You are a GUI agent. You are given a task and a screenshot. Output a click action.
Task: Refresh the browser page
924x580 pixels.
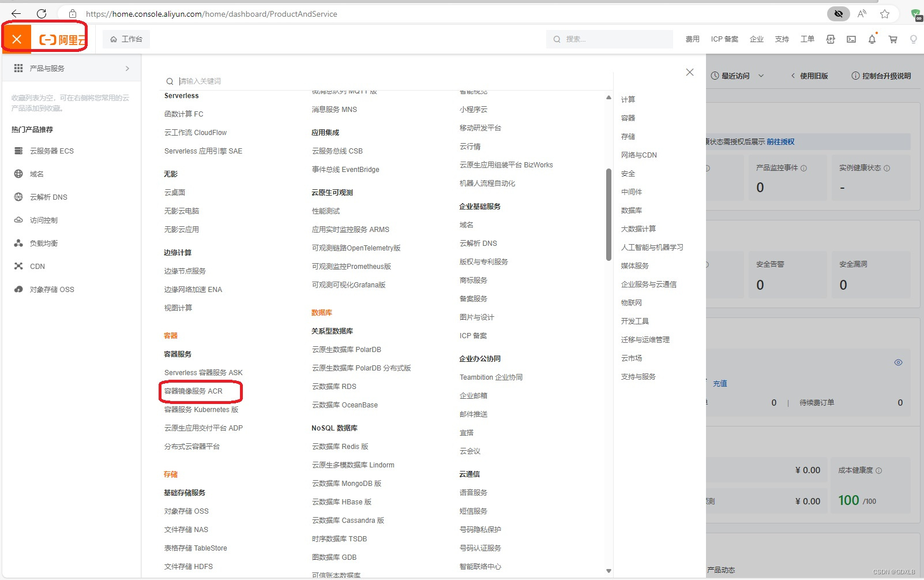[42, 14]
